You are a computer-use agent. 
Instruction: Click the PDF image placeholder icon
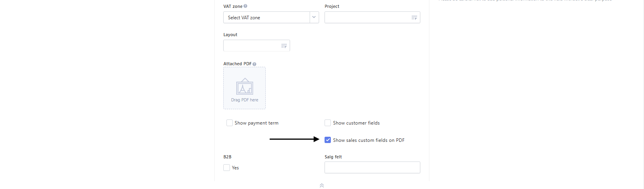(244, 86)
